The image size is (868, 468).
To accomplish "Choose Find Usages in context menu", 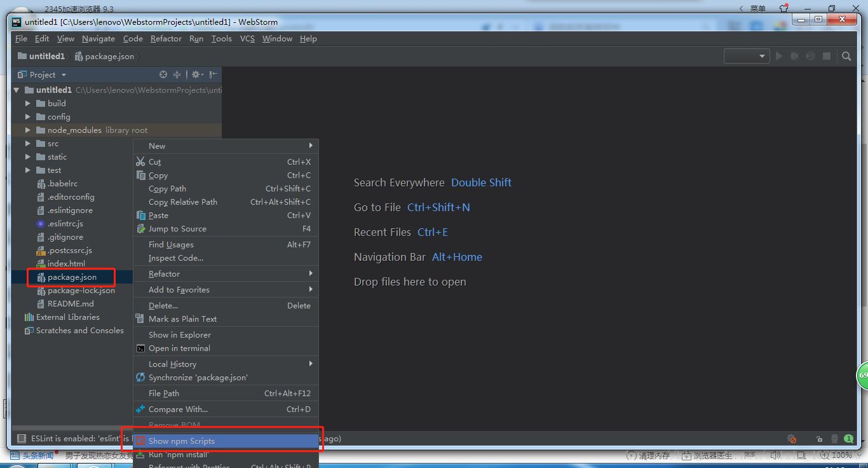I will point(226,245).
